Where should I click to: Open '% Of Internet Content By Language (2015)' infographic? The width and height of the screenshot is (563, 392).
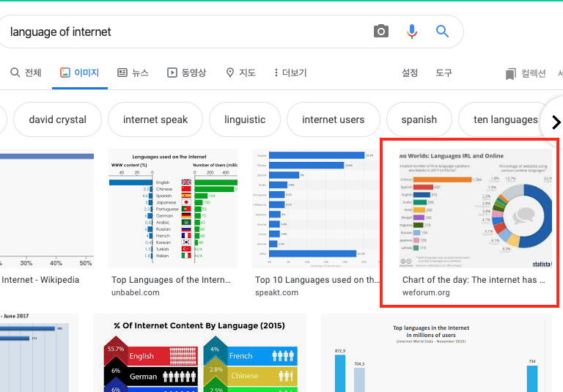pyautogui.click(x=199, y=353)
